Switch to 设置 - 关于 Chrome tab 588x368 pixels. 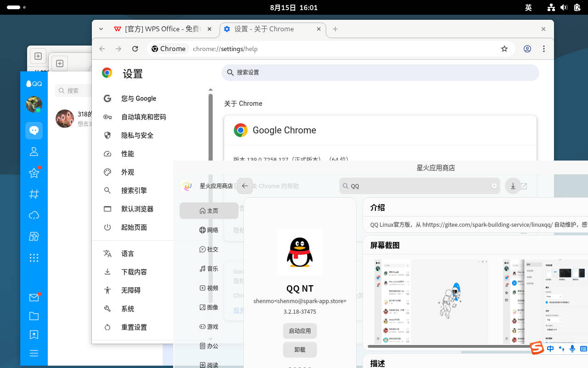coord(272,29)
